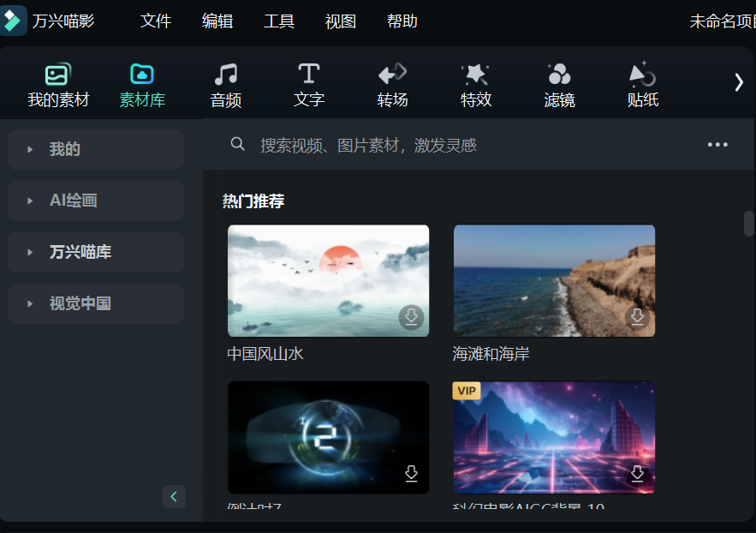Screen dimensions: 756x533
Task: Select the 科幻电影AIGC背景 VIP thumbnail
Action: tap(553, 437)
